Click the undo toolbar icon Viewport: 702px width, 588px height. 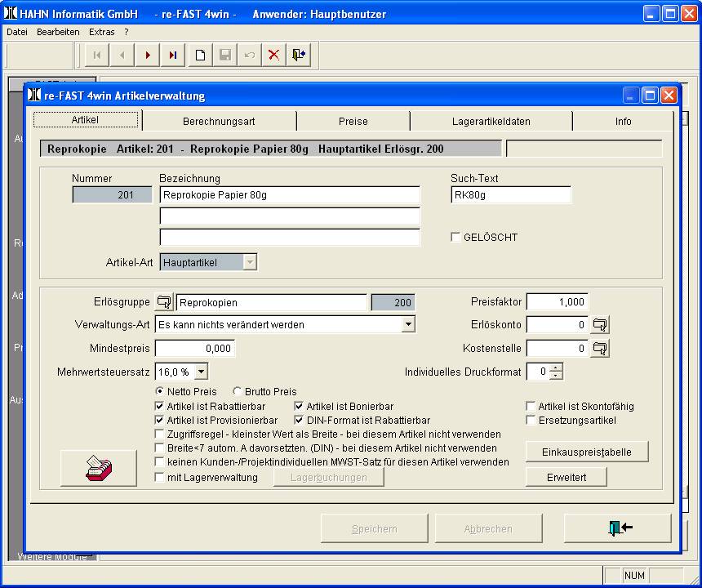[x=249, y=55]
